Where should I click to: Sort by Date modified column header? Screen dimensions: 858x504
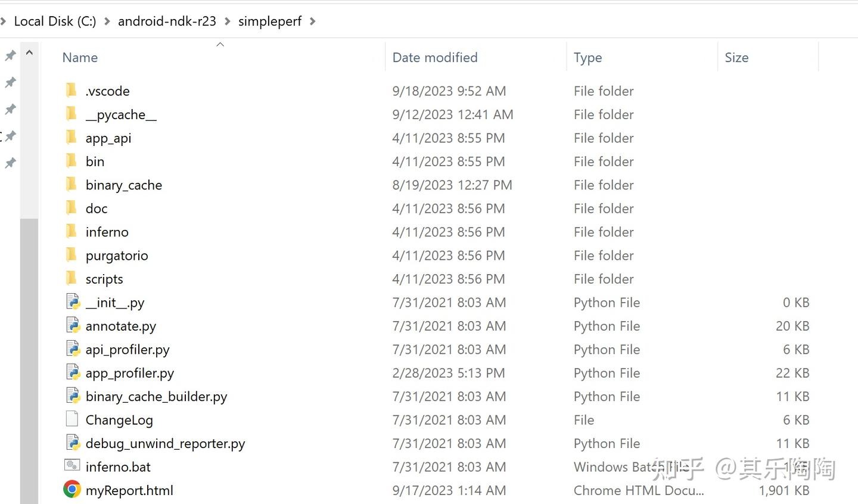tap(435, 58)
